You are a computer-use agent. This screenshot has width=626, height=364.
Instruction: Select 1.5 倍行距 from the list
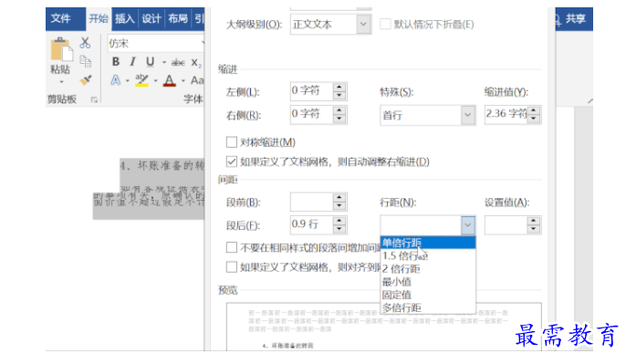pyautogui.click(x=428, y=255)
